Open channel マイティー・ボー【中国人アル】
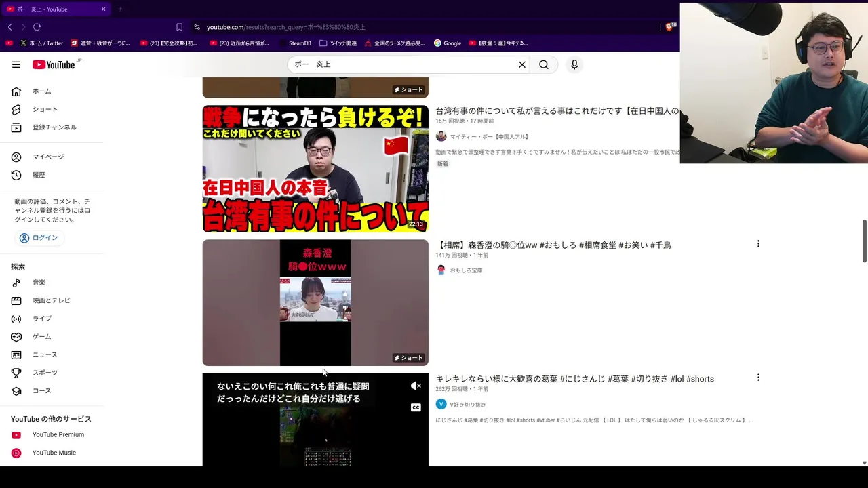The image size is (868, 488). click(x=489, y=137)
